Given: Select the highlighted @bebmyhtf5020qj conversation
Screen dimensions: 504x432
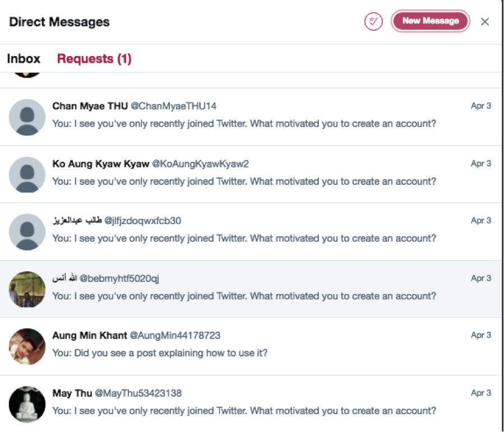Looking at the screenshot, I should pos(251,289).
